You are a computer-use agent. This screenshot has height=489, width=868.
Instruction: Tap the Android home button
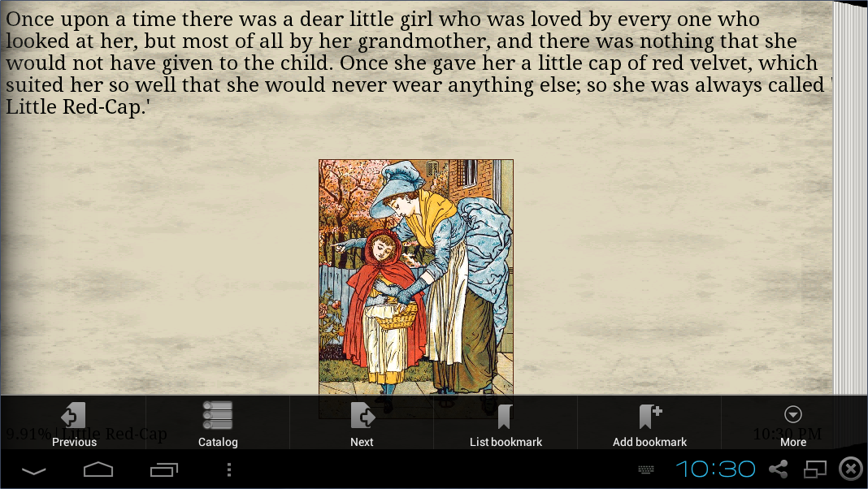(x=98, y=470)
